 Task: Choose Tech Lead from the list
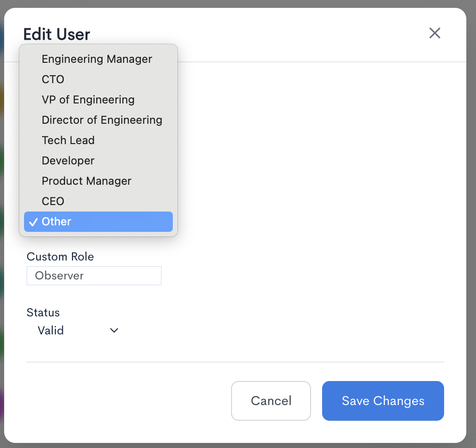[x=98, y=140]
